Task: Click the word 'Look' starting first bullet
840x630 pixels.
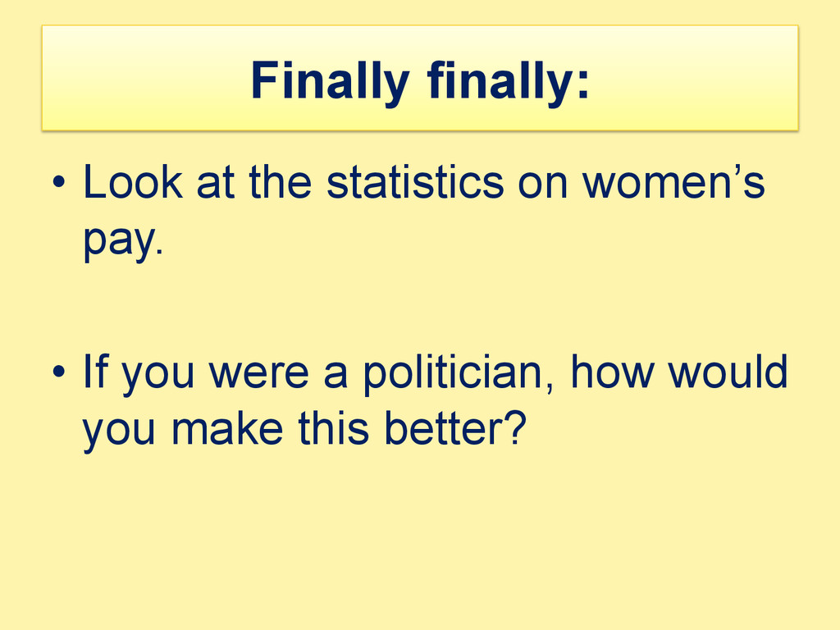Action: (x=133, y=181)
